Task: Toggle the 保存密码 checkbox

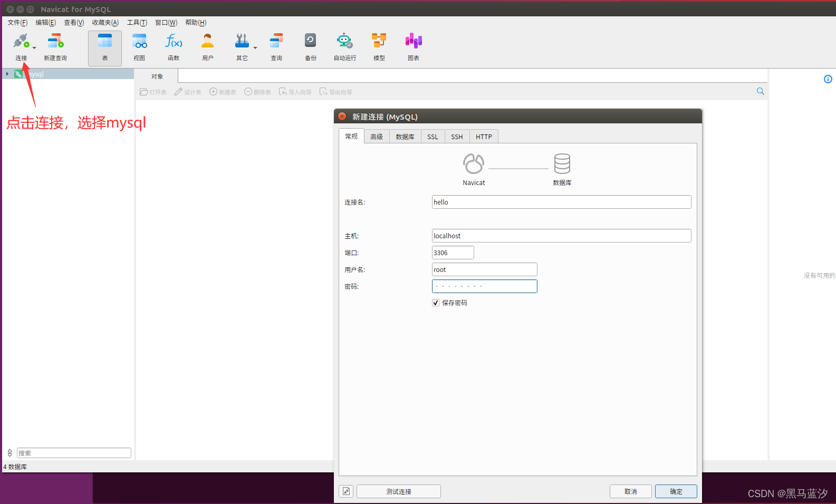Action: click(436, 303)
